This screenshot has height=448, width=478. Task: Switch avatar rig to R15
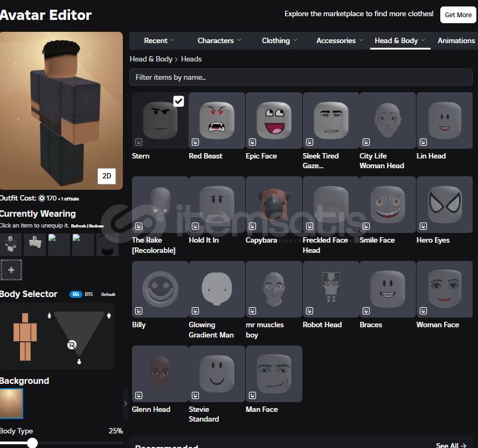pyautogui.click(x=89, y=294)
